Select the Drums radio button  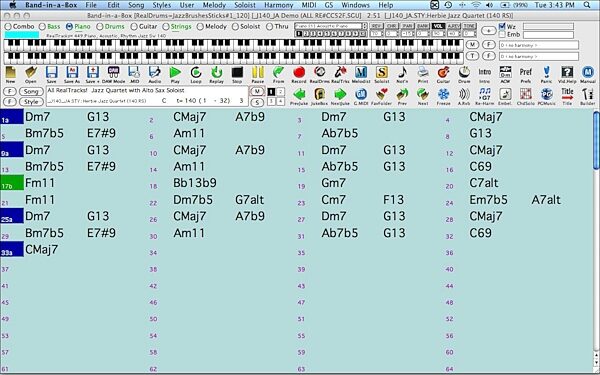pyautogui.click(x=100, y=27)
